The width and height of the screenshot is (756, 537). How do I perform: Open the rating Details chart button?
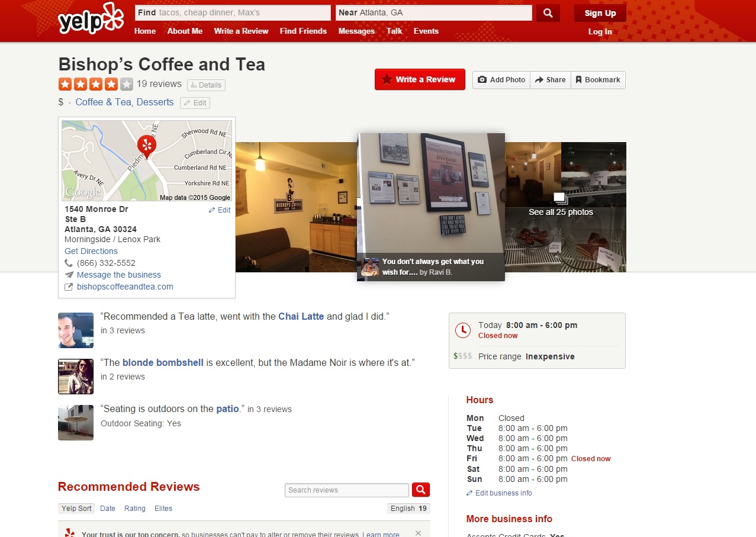pyautogui.click(x=206, y=85)
